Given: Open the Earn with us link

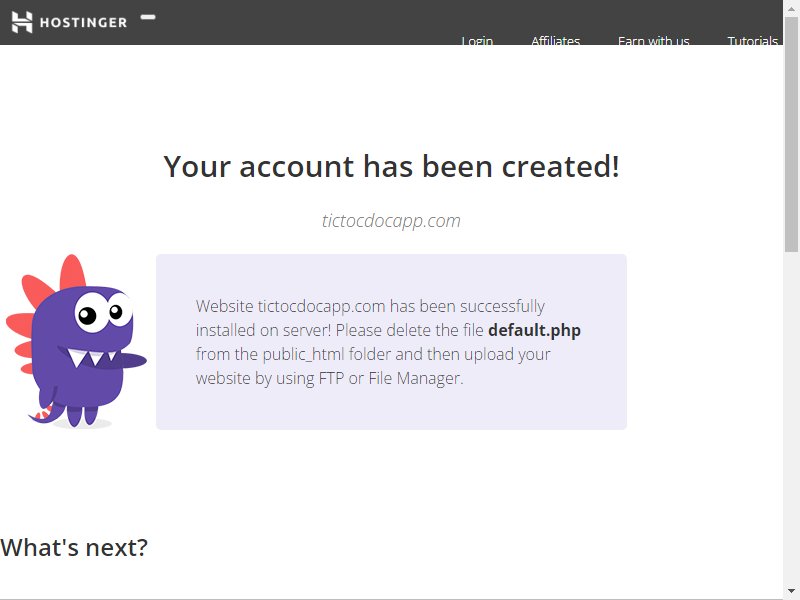Looking at the screenshot, I should (654, 40).
